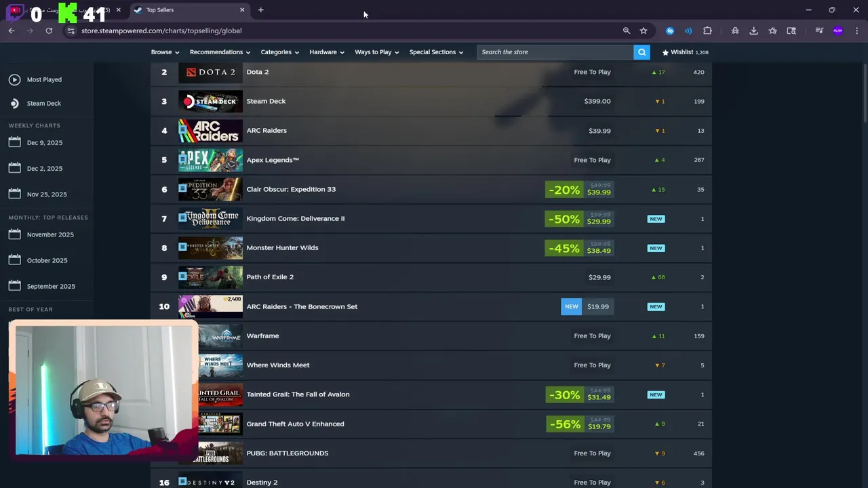
Task: Click in the Search the store field
Action: click(555, 52)
